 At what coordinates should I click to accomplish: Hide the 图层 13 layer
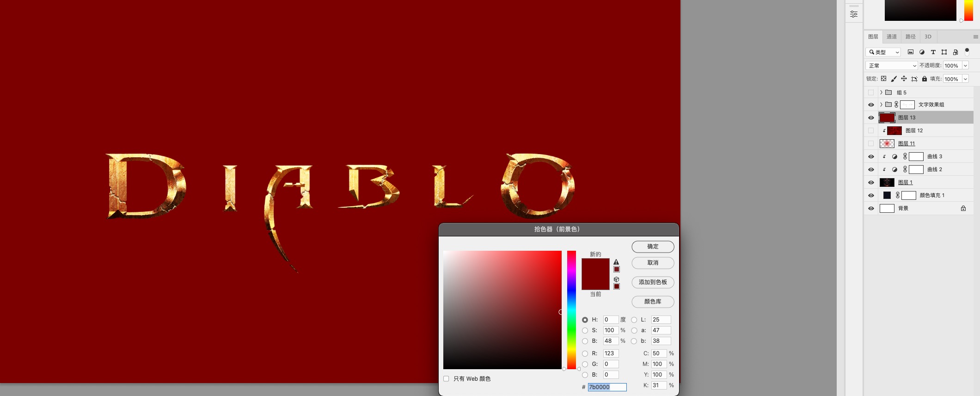coord(871,118)
